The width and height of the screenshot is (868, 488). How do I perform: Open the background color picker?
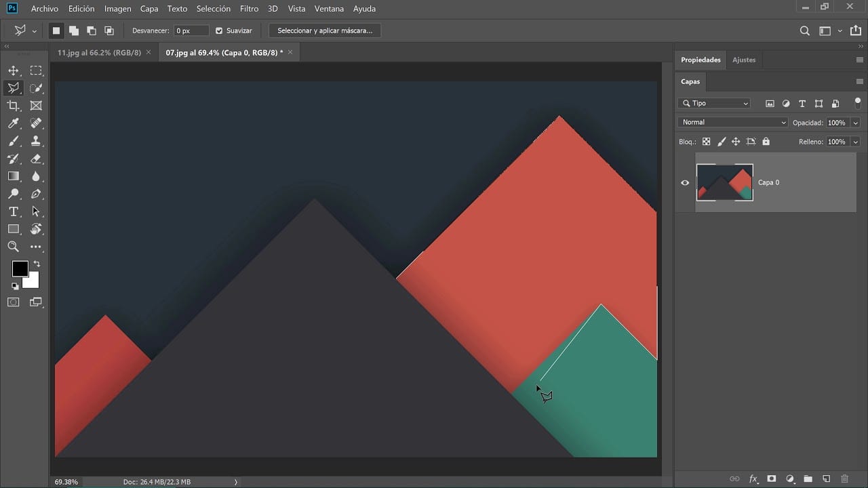point(33,282)
